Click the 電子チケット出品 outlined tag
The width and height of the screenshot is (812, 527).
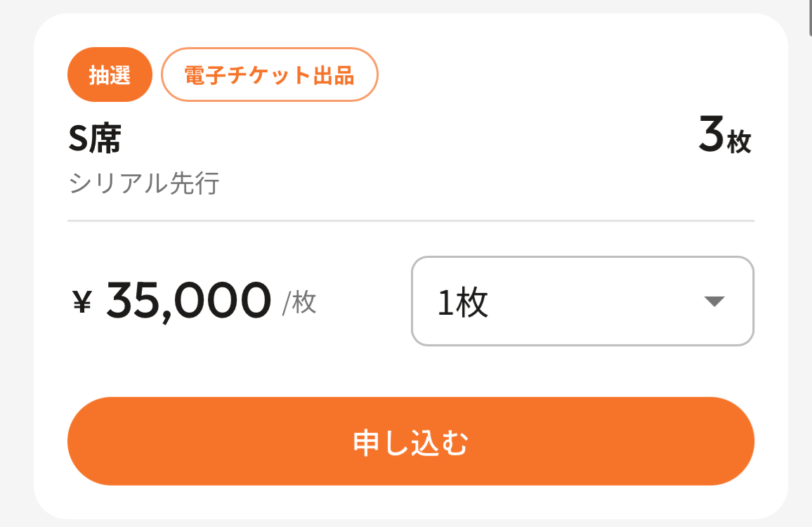(270, 74)
